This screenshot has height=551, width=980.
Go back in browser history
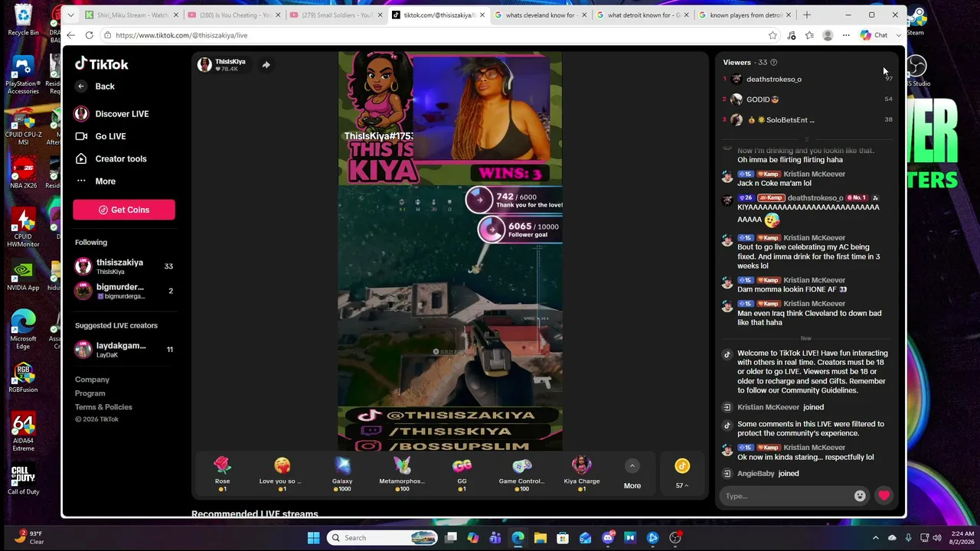tap(70, 35)
